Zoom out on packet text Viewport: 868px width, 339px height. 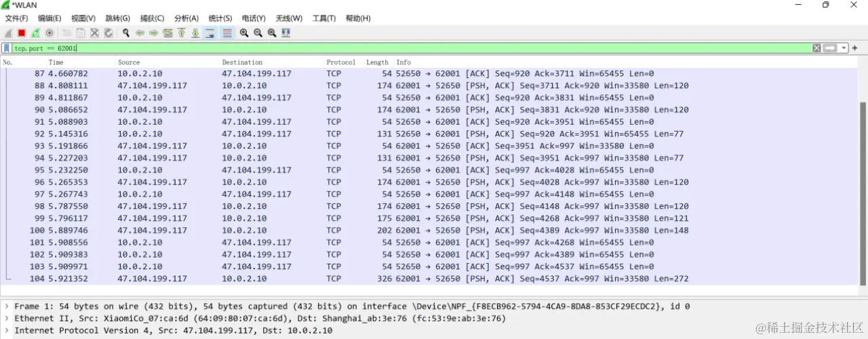point(258,33)
